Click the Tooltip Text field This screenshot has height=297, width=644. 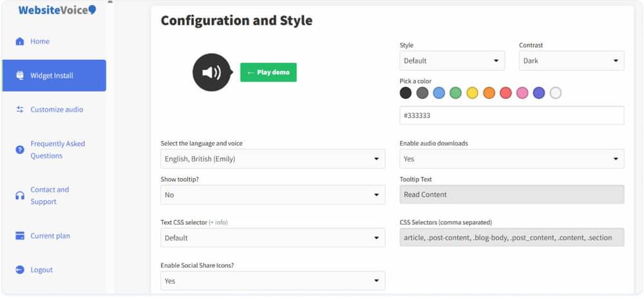[x=512, y=195]
